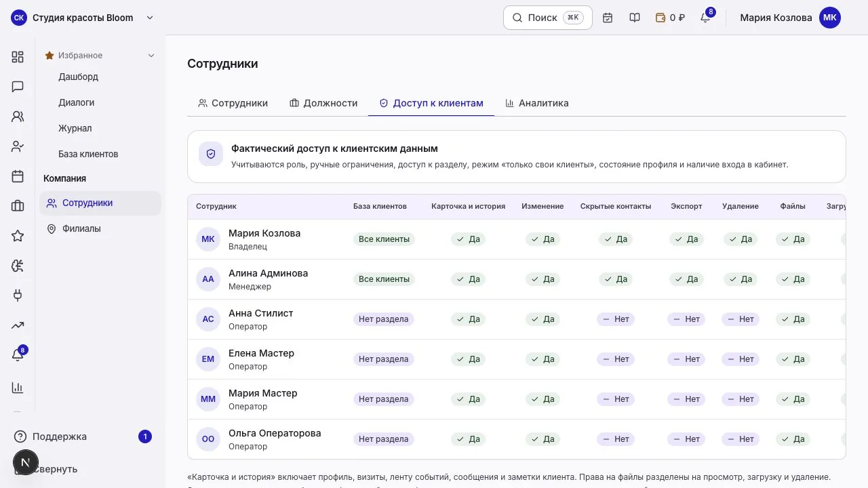Expand the Студия красоты Bloom company switcher
The width and height of the screenshot is (868, 488).
pyautogui.click(x=83, y=18)
